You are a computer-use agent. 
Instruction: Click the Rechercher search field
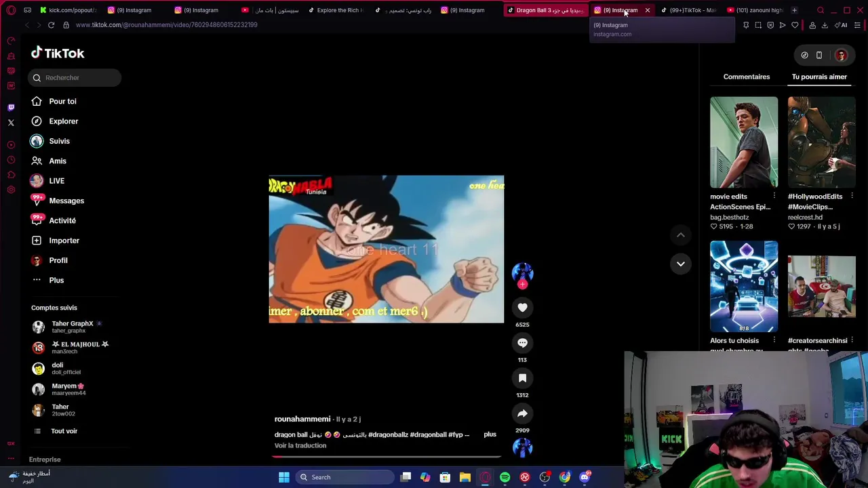[x=75, y=78]
